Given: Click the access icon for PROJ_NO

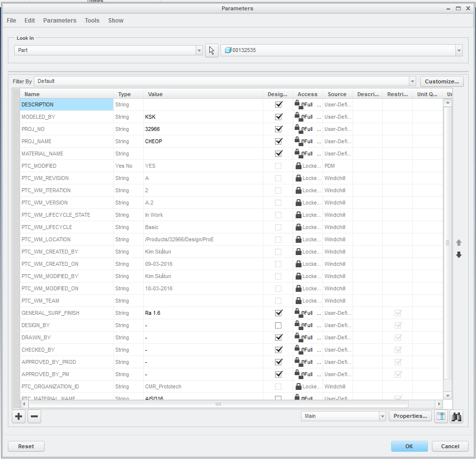Looking at the screenshot, I should tap(299, 129).
